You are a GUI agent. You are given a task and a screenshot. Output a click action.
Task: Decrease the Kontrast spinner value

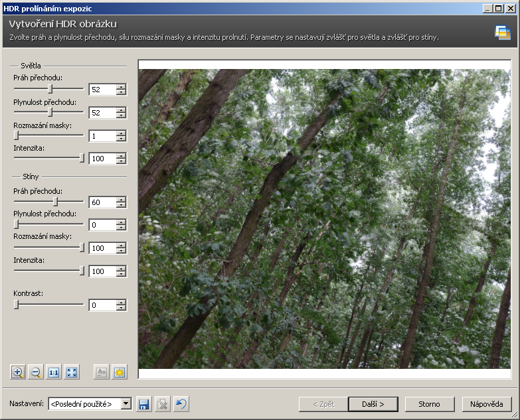[121, 308]
